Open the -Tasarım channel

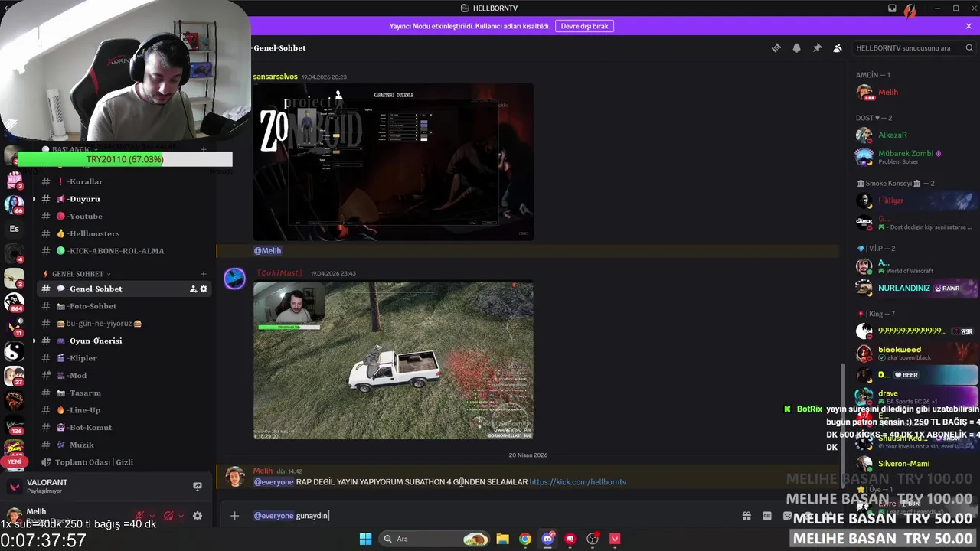click(x=124, y=393)
